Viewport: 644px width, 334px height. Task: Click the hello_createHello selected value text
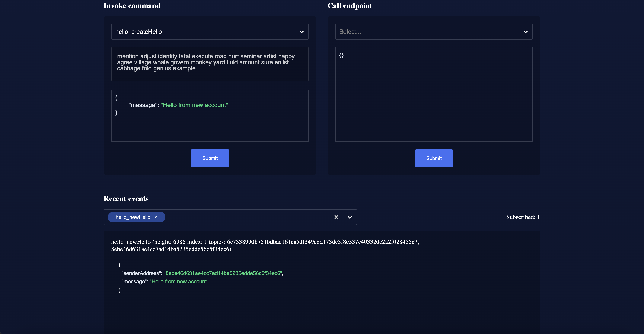point(139,32)
